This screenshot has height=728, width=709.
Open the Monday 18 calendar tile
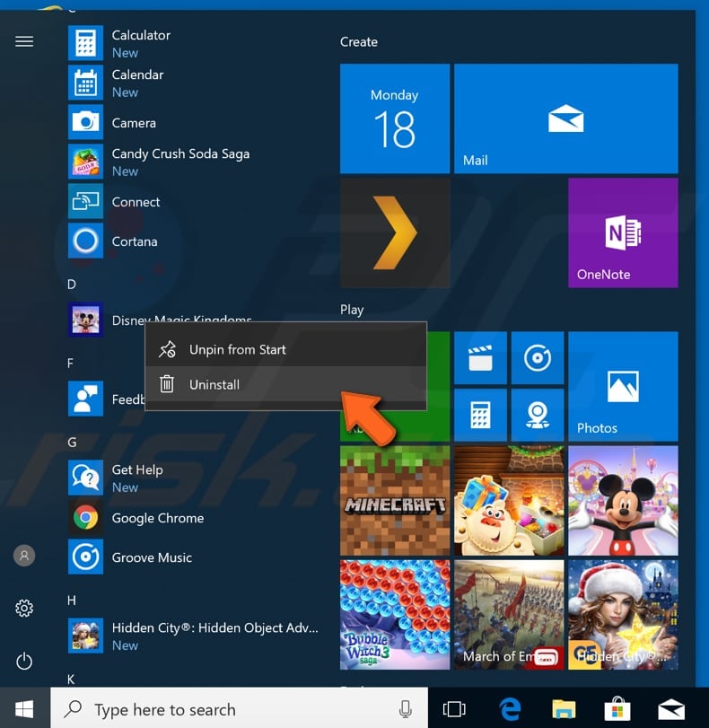point(395,118)
